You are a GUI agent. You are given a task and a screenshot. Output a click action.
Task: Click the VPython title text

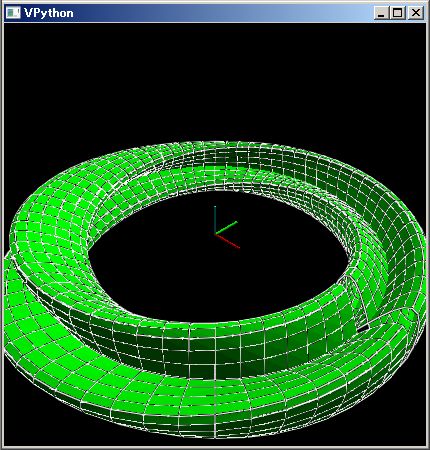pos(49,13)
